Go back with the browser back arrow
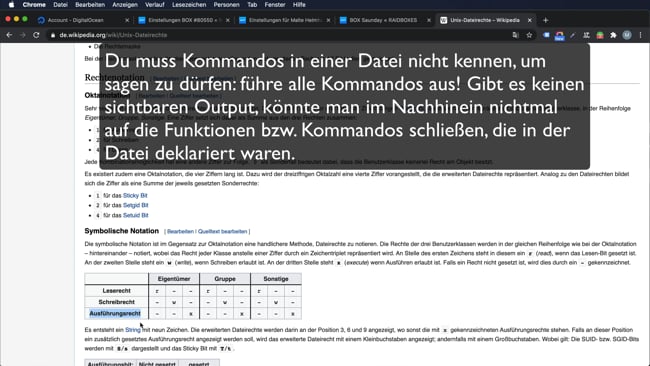Image resolution: width=650 pixels, height=366 pixels. tap(9, 35)
